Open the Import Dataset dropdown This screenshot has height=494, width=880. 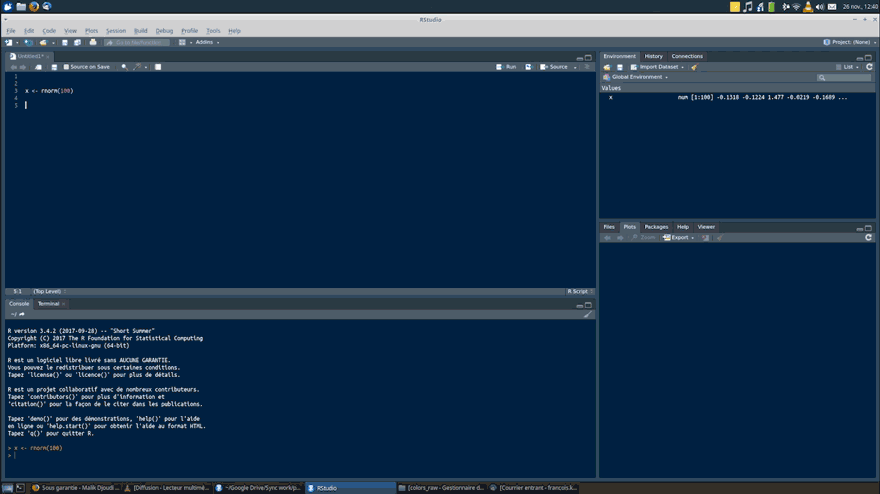point(658,67)
